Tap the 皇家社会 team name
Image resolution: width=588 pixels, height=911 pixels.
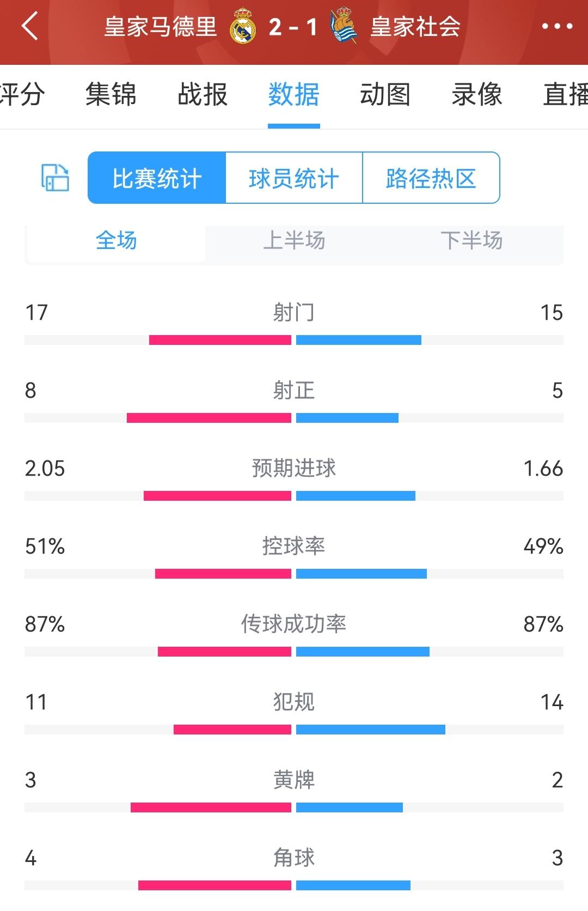click(x=415, y=27)
